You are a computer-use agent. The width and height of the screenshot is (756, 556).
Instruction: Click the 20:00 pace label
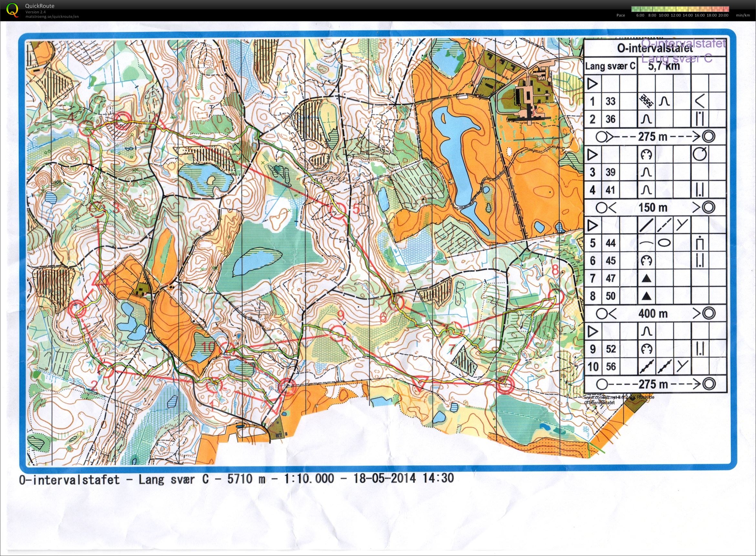723,15
